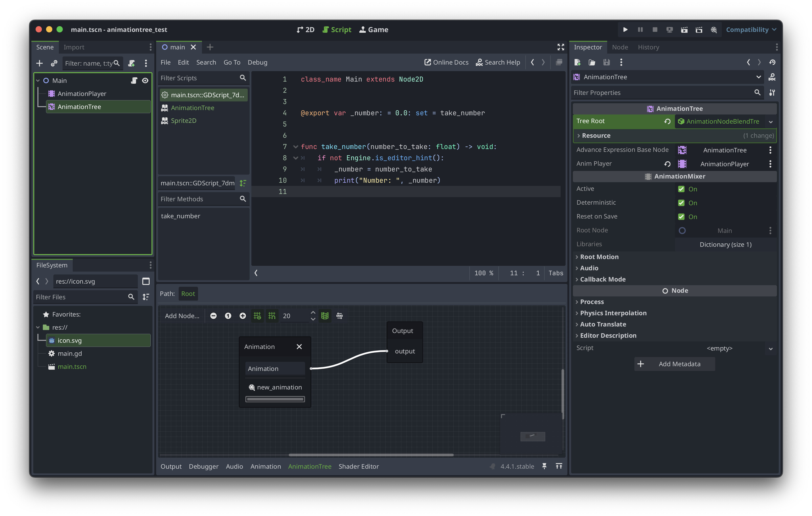812x516 pixels.
Task: Click the Add Node... button
Action: [182, 316]
